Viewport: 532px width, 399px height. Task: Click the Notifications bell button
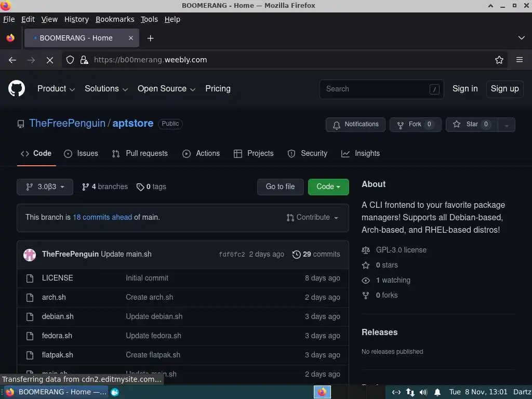(355, 125)
